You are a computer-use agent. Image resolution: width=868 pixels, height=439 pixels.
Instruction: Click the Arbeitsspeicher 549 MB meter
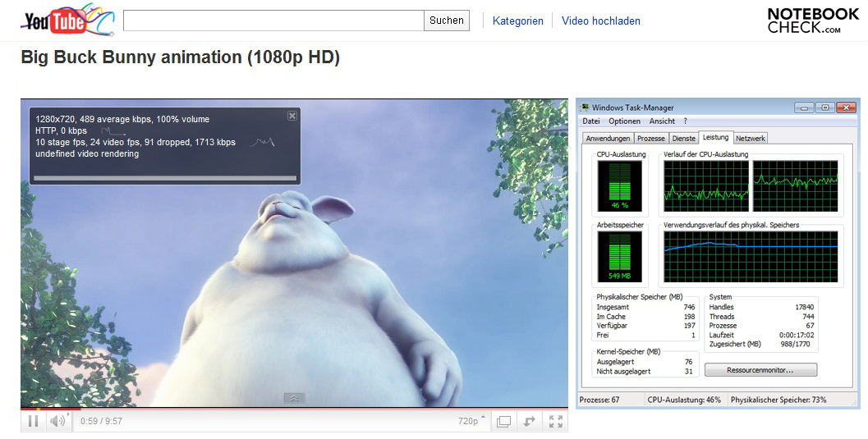[619, 257]
